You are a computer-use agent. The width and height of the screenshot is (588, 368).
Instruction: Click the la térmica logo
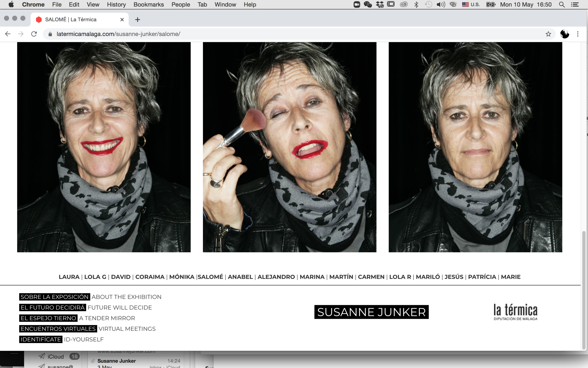[515, 312]
